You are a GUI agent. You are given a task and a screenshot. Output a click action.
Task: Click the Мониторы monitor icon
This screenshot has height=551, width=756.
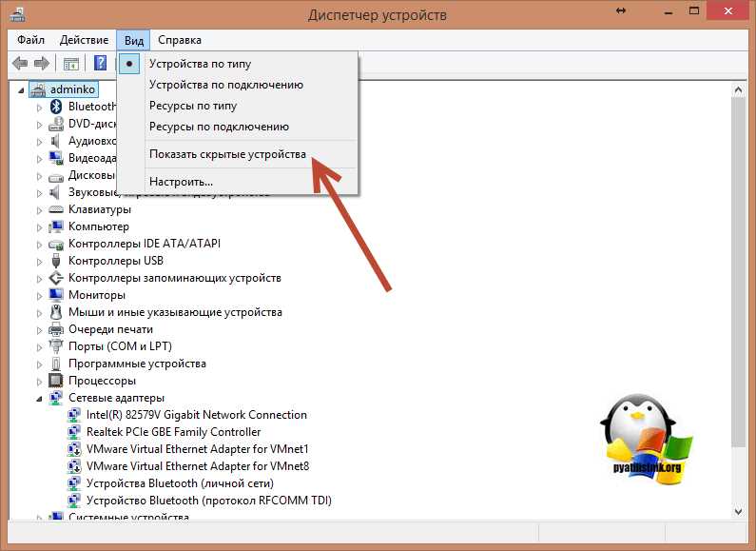pyautogui.click(x=56, y=295)
